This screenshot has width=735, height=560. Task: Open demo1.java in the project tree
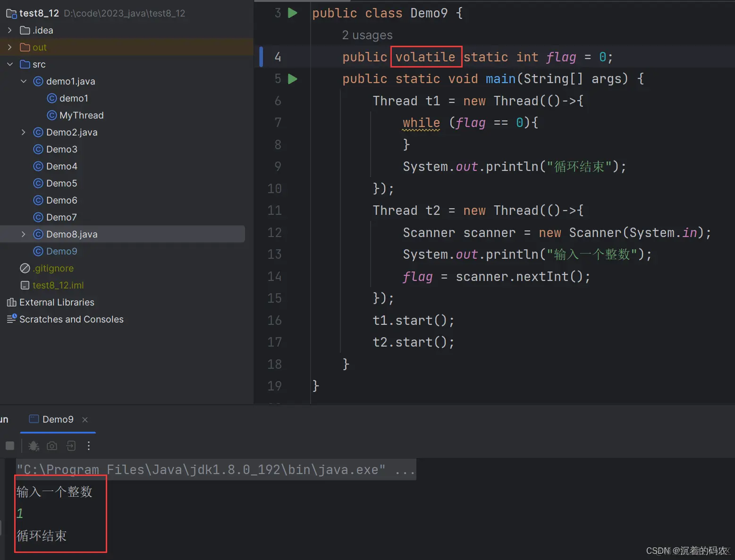(70, 81)
